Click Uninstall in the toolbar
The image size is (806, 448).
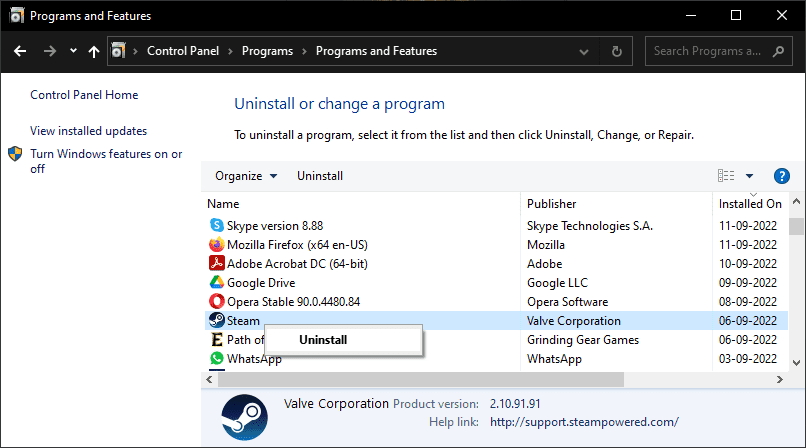tap(320, 176)
